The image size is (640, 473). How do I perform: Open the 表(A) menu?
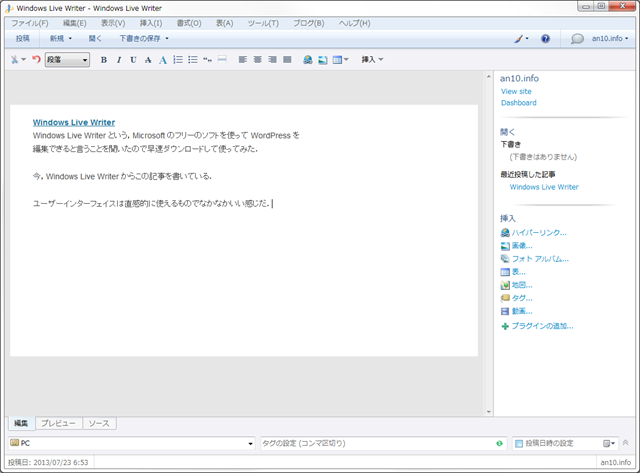(224, 23)
